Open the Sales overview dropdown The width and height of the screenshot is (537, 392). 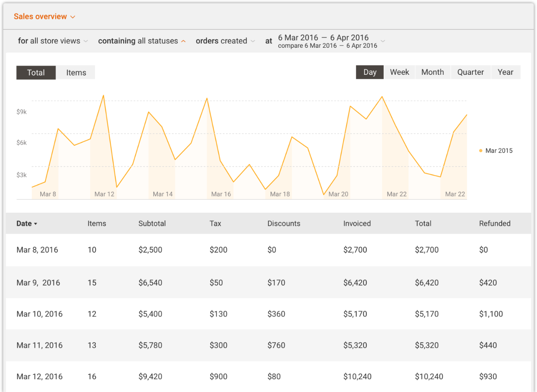44,17
